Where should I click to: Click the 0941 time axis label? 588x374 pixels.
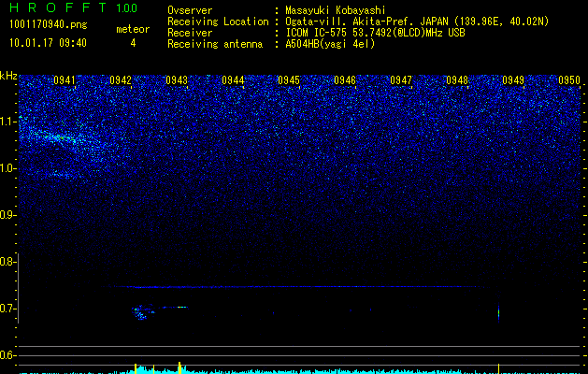click(x=65, y=80)
